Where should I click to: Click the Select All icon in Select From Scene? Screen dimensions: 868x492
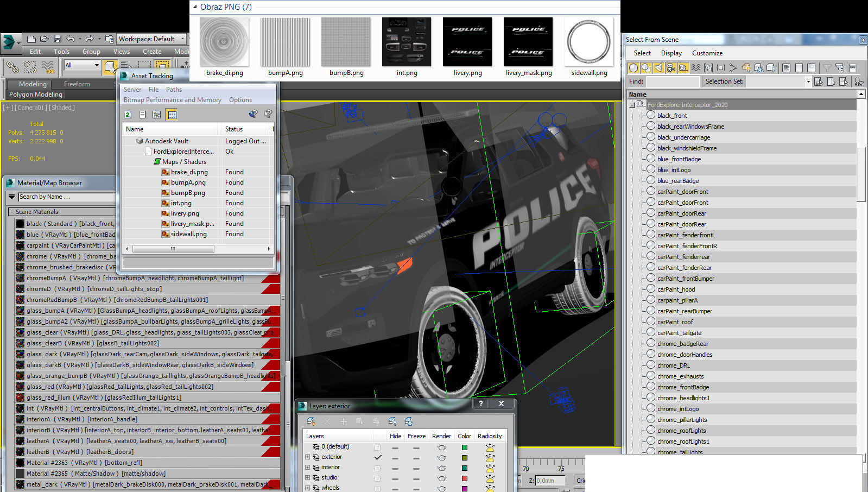pos(786,68)
